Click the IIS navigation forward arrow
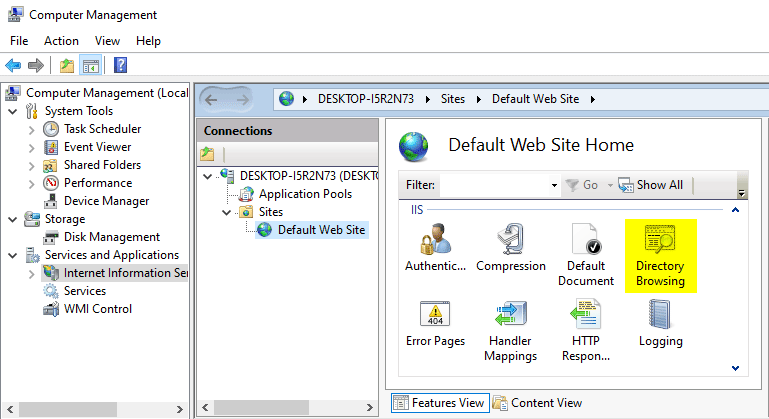 tap(242, 100)
